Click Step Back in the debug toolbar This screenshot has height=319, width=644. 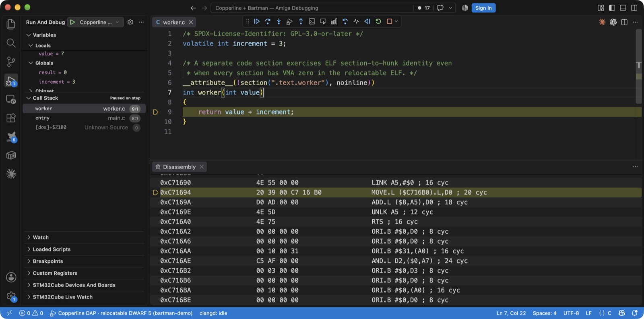(x=345, y=22)
